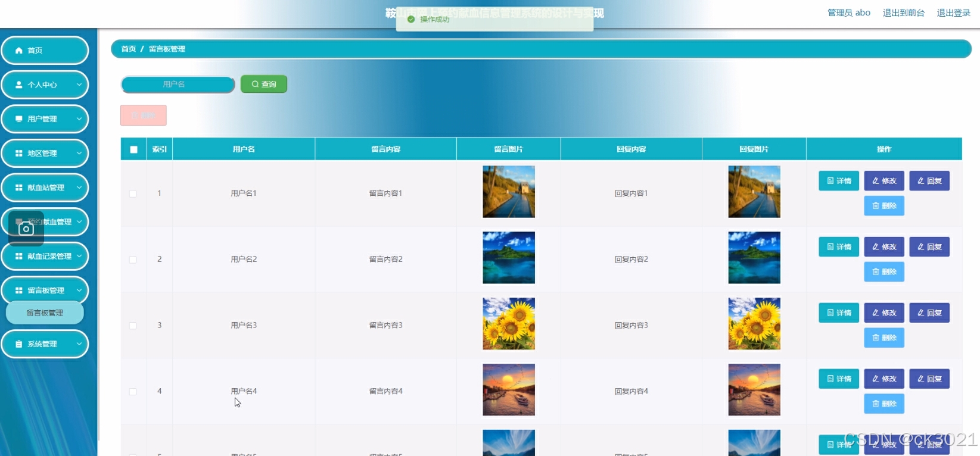The height and width of the screenshot is (456, 980).
Task: Click 修改 for row 用户名2
Action: pos(884,247)
